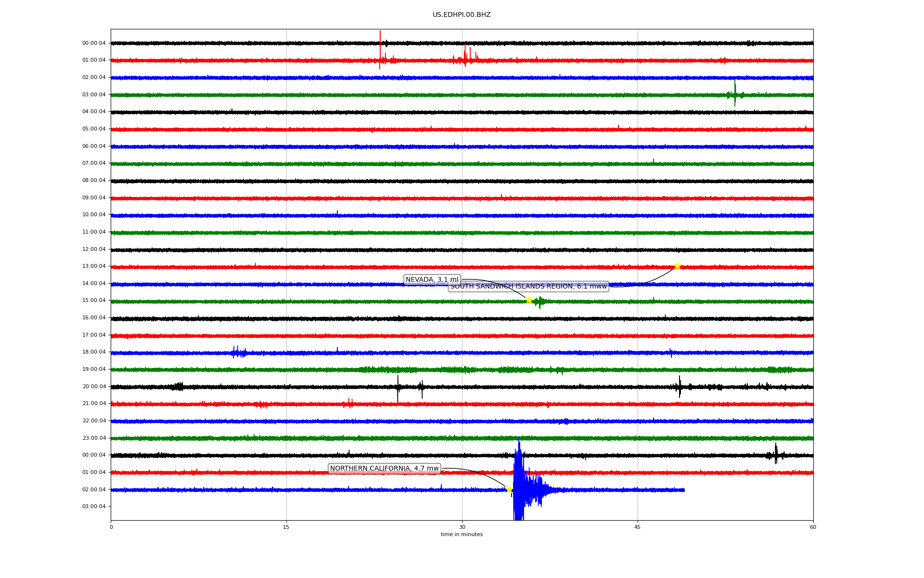
Task: Click the 17:00:04 trace time label
Action: [94, 335]
